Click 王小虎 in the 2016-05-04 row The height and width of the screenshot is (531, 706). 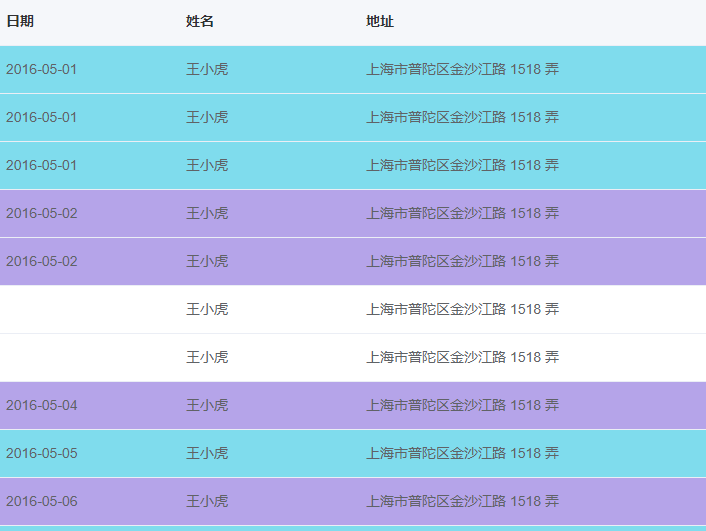pos(207,405)
